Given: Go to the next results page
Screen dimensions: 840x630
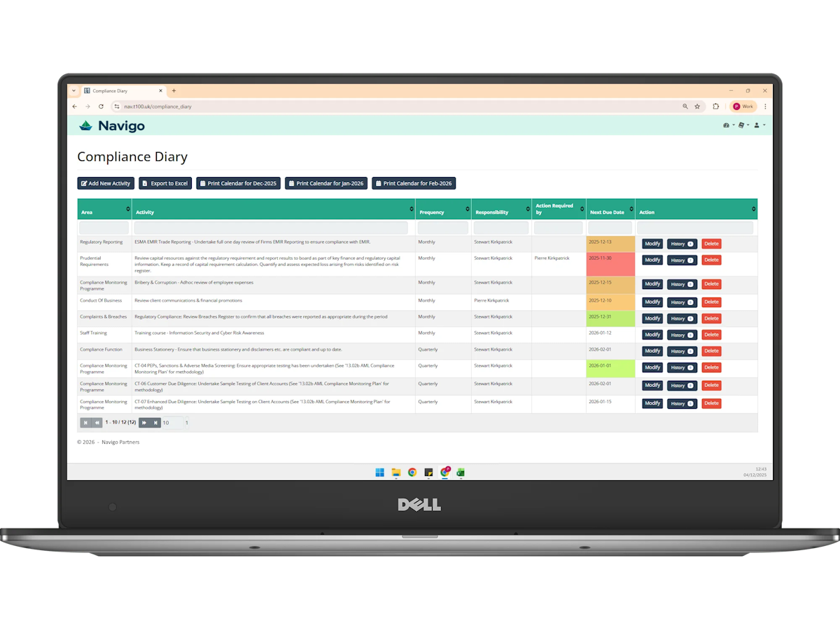Looking at the screenshot, I should click(144, 423).
